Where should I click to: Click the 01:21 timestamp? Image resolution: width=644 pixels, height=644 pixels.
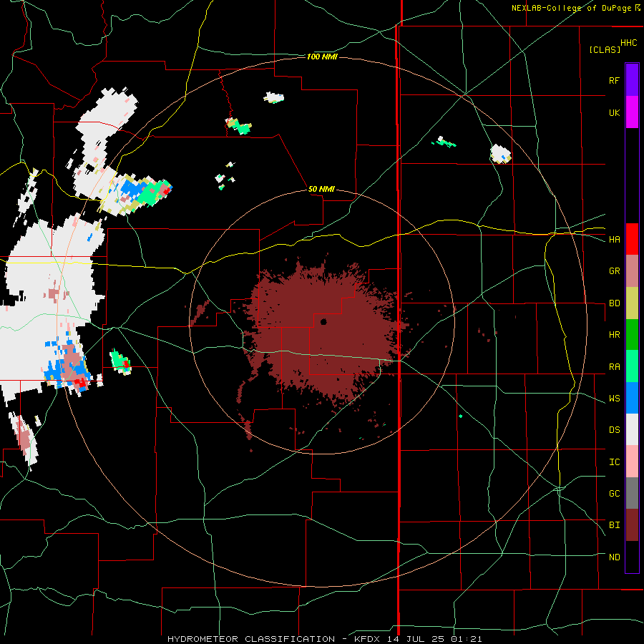tap(465, 639)
